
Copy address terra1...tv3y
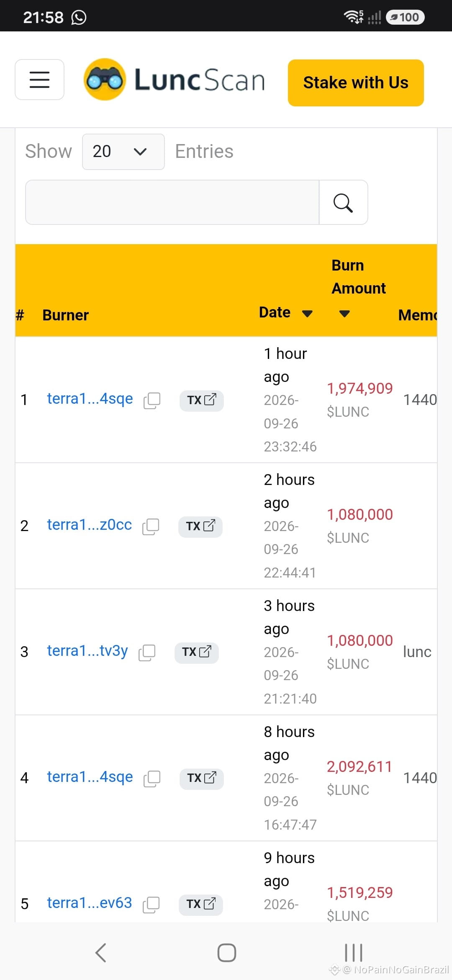coord(147,653)
